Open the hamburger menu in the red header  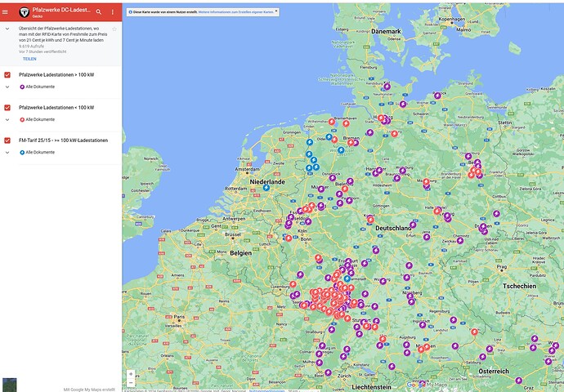click(x=5, y=12)
